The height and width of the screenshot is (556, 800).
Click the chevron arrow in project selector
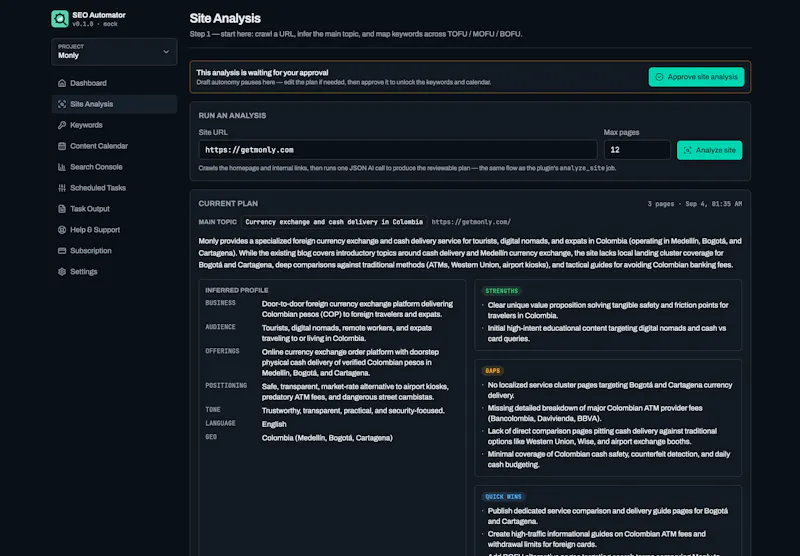[x=166, y=52]
